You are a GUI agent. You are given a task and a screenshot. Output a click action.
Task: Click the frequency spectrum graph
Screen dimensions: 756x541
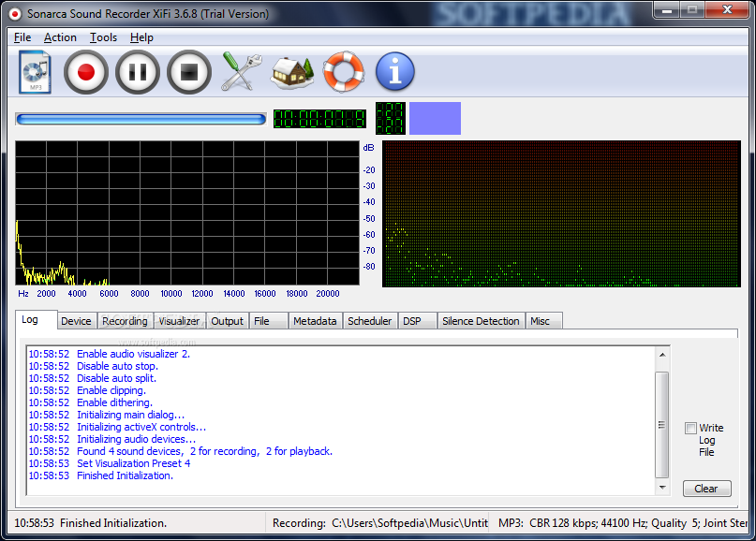(187, 212)
